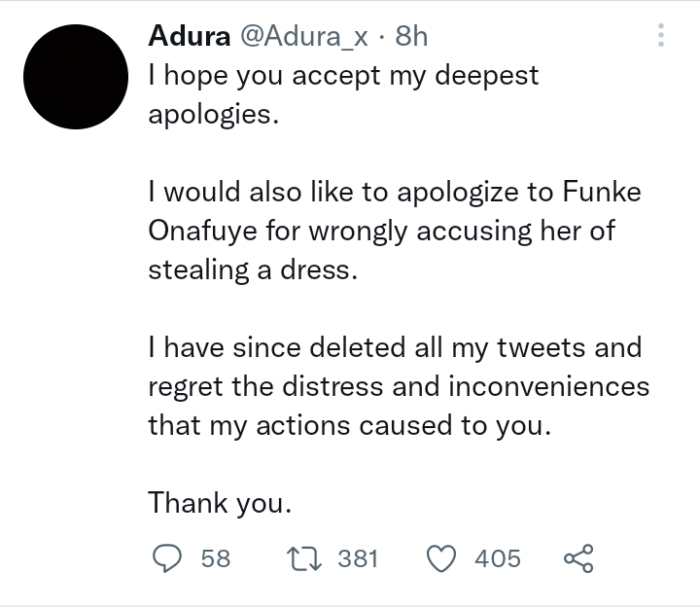The image size is (700, 609).
Task: Click the display name Adura
Action: (189, 36)
